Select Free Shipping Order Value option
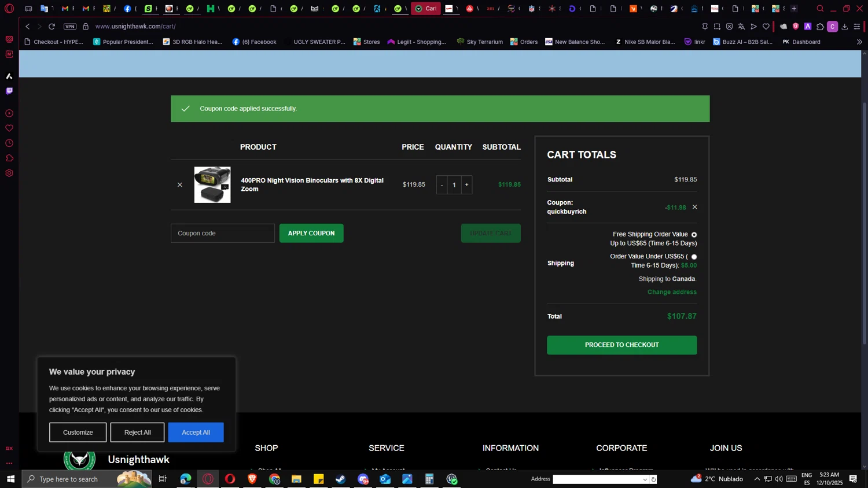 coord(694,235)
